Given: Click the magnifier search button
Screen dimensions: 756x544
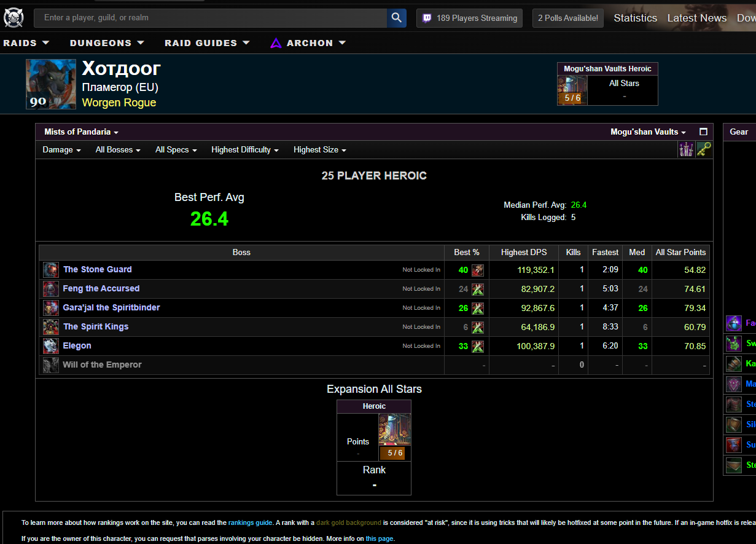Looking at the screenshot, I should coord(397,18).
